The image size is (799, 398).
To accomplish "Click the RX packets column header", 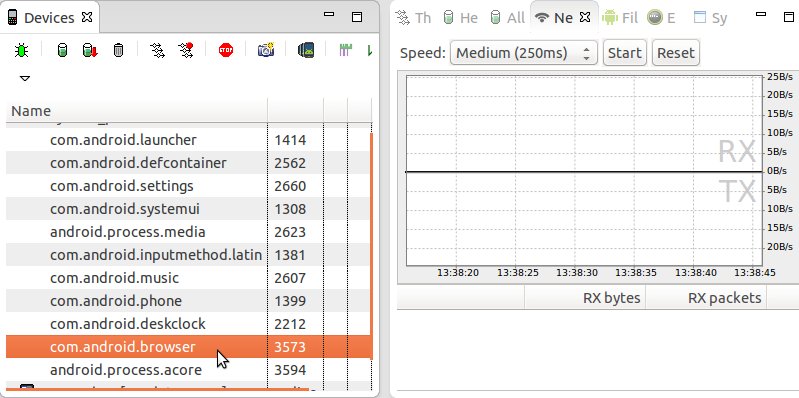I will pos(706,298).
